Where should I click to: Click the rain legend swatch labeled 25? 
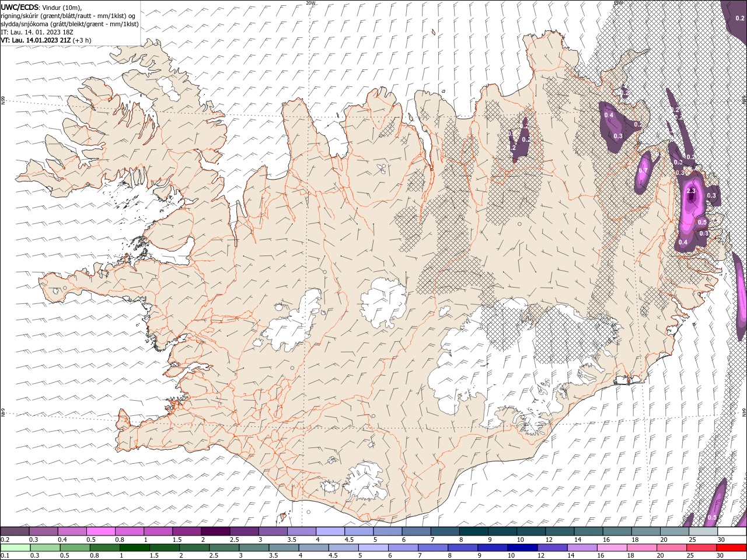pos(702,548)
